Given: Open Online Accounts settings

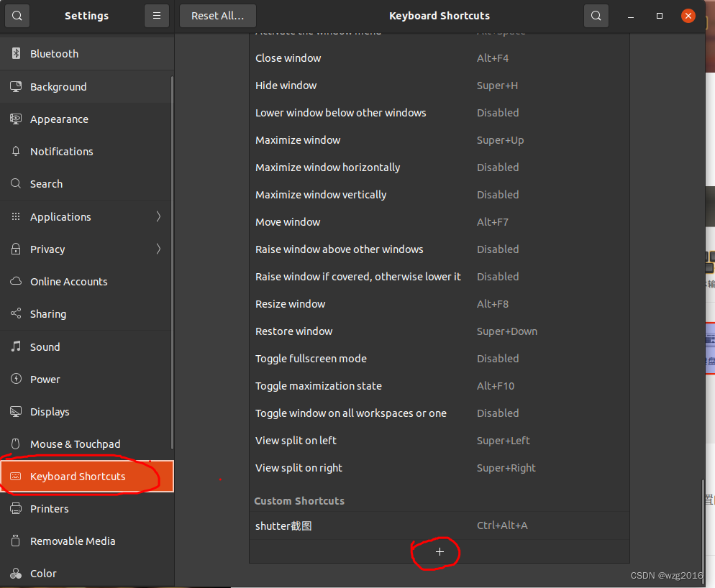Looking at the screenshot, I should (x=69, y=281).
